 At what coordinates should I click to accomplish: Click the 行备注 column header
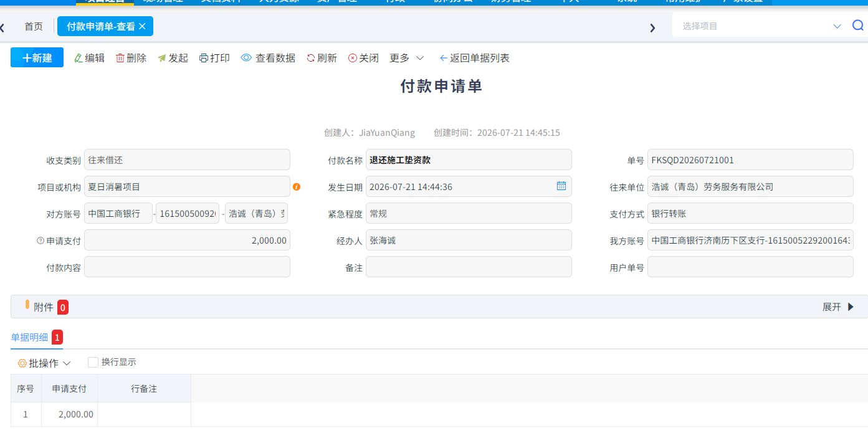tap(144, 388)
